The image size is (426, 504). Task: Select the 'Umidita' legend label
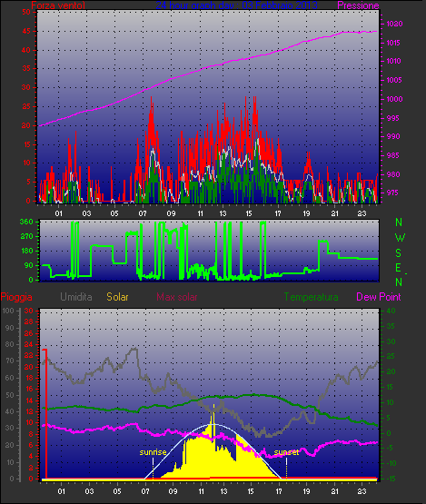(x=76, y=297)
